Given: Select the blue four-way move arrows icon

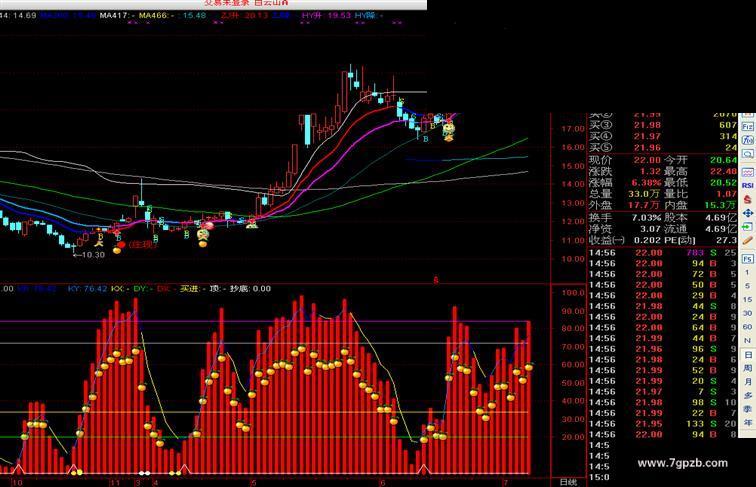Looking at the screenshot, I should coord(748,213).
